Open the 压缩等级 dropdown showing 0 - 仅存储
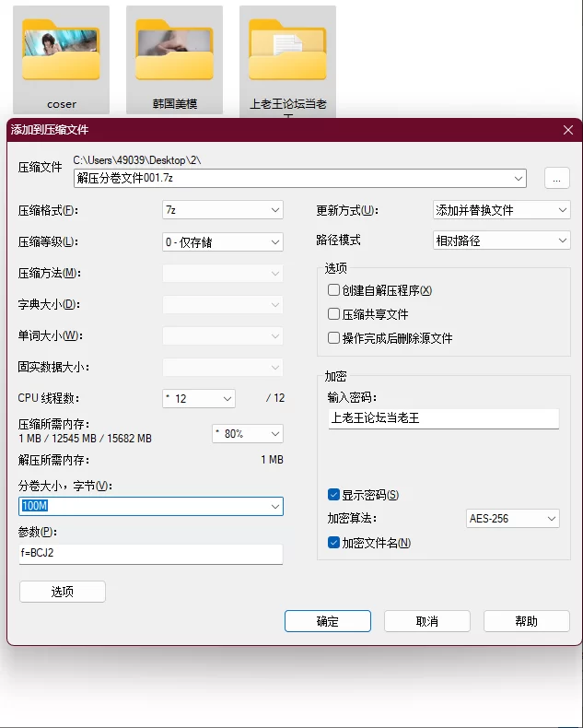Screen dimensions: 583x728 pos(223,241)
